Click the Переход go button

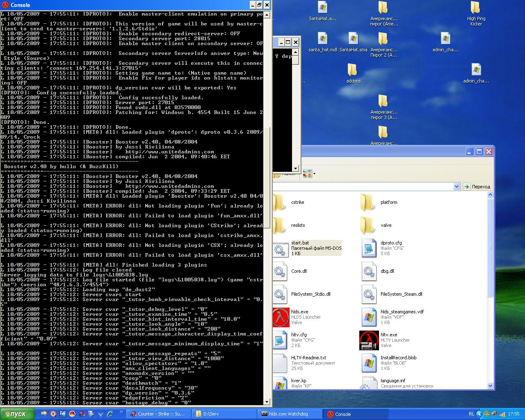pos(477,187)
